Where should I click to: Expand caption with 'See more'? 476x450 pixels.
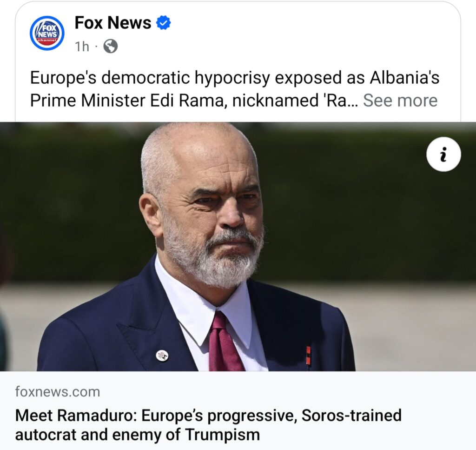pyautogui.click(x=400, y=100)
